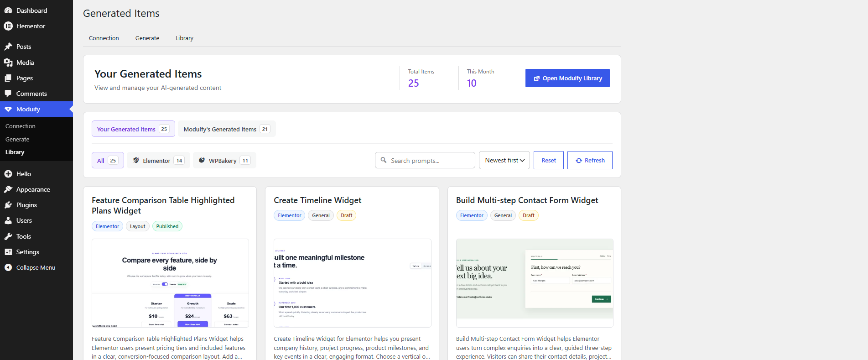The image size is (868, 360).
Task: Click the Plugins plug icon
Action: [x=8, y=205]
